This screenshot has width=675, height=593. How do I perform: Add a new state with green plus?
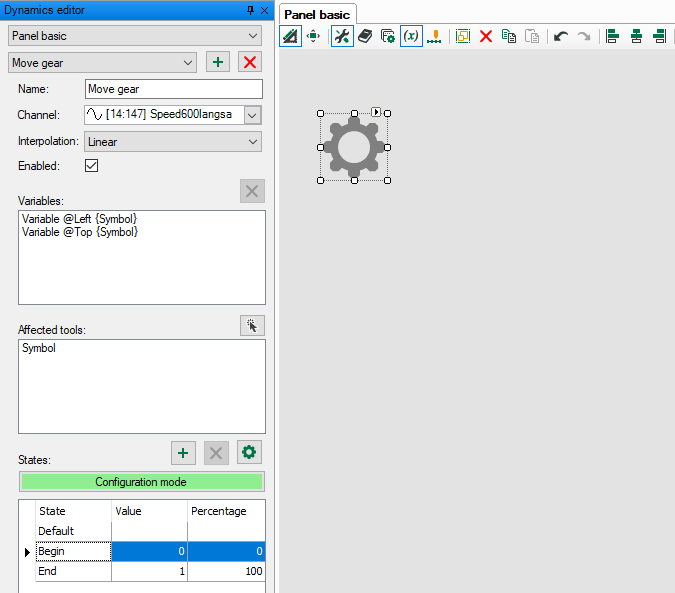(x=183, y=453)
